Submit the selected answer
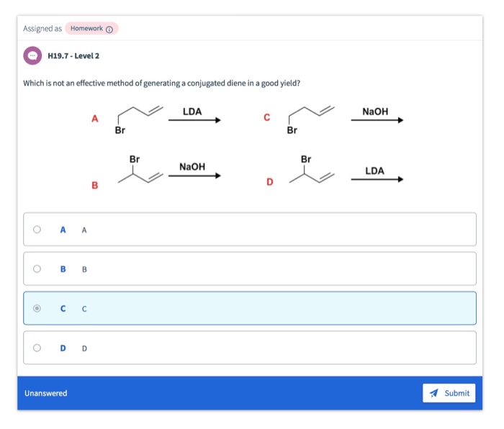This screenshot has height=429, width=504. tap(449, 393)
